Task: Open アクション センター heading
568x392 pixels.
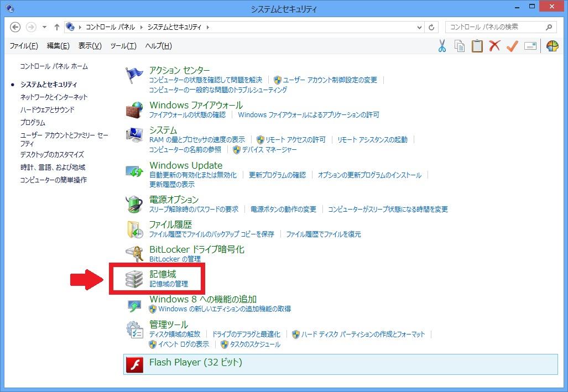Action: coord(180,70)
